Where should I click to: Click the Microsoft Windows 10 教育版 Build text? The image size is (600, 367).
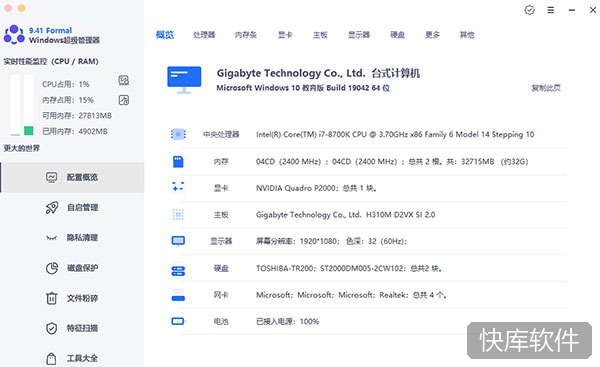tap(303, 88)
